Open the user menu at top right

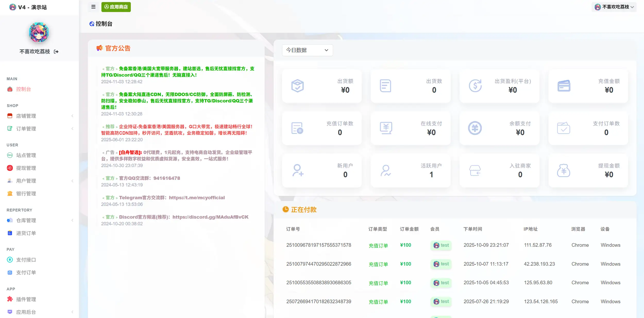614,7
